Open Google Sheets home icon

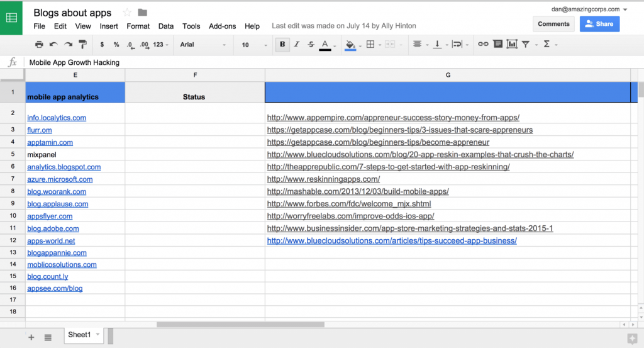[11, 18]
